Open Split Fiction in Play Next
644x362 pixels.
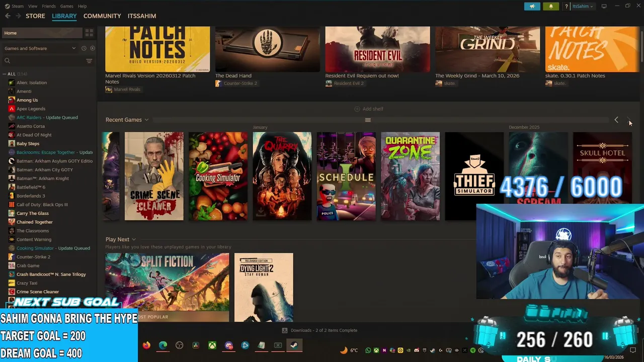[x=167, y=287]
